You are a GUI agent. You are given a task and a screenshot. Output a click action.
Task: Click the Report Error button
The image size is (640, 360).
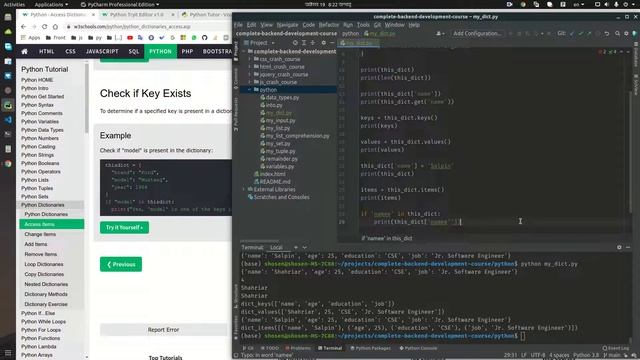(163, 330)
